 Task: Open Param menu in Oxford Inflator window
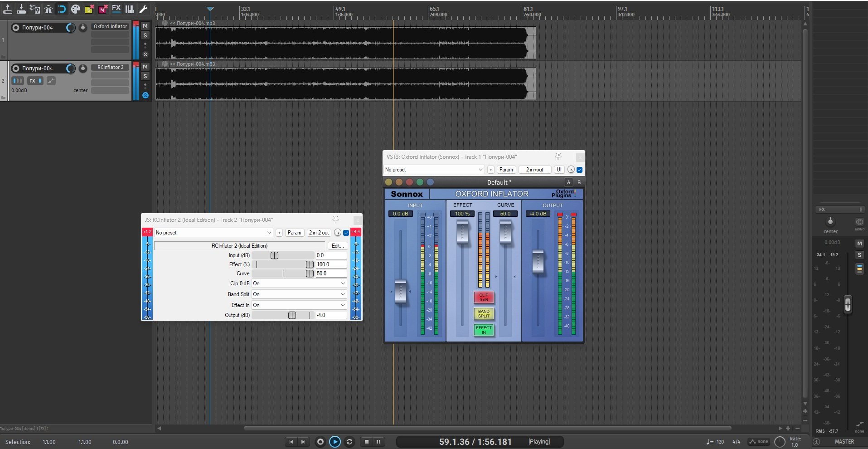tap(506, 170)
